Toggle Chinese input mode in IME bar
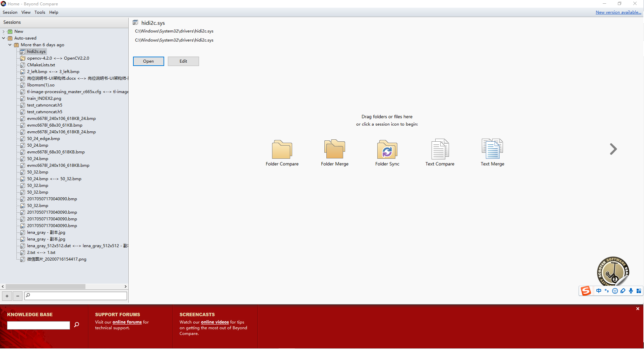Screen dimensions: 644x349 [x=599, y=291]
